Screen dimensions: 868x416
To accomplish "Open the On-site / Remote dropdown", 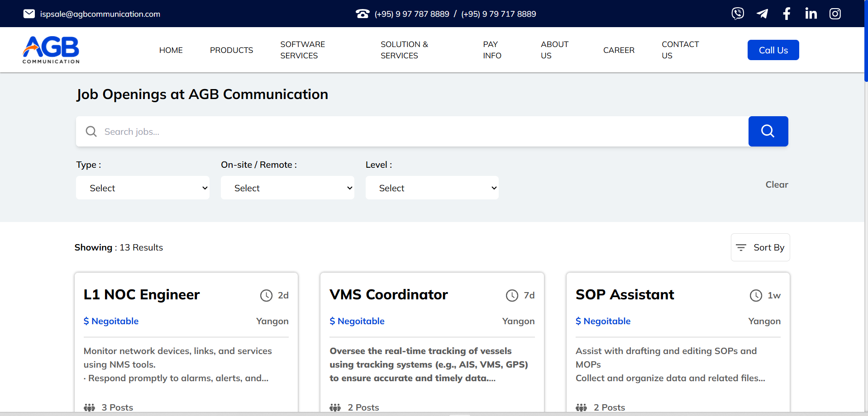I will click(287, 188).
